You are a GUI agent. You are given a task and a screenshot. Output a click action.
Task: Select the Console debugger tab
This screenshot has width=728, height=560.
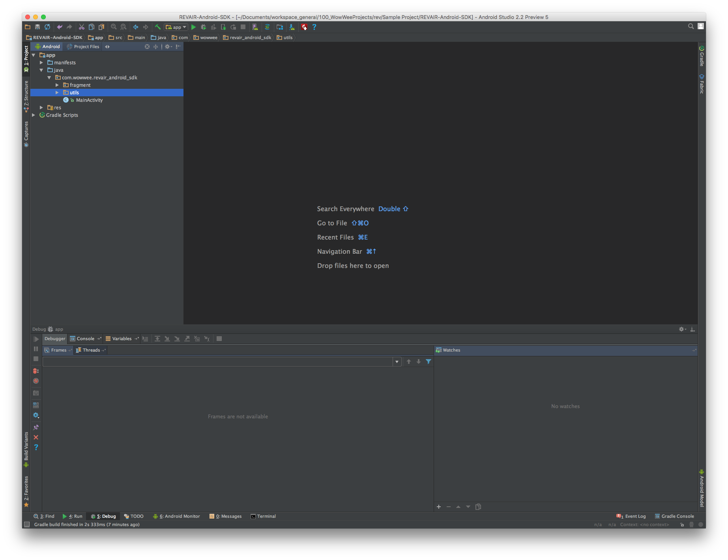86,339
